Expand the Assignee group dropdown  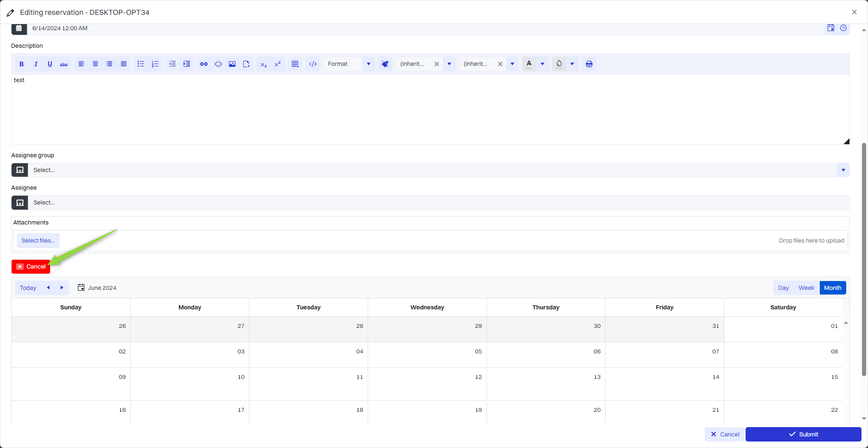coord(843,170)
